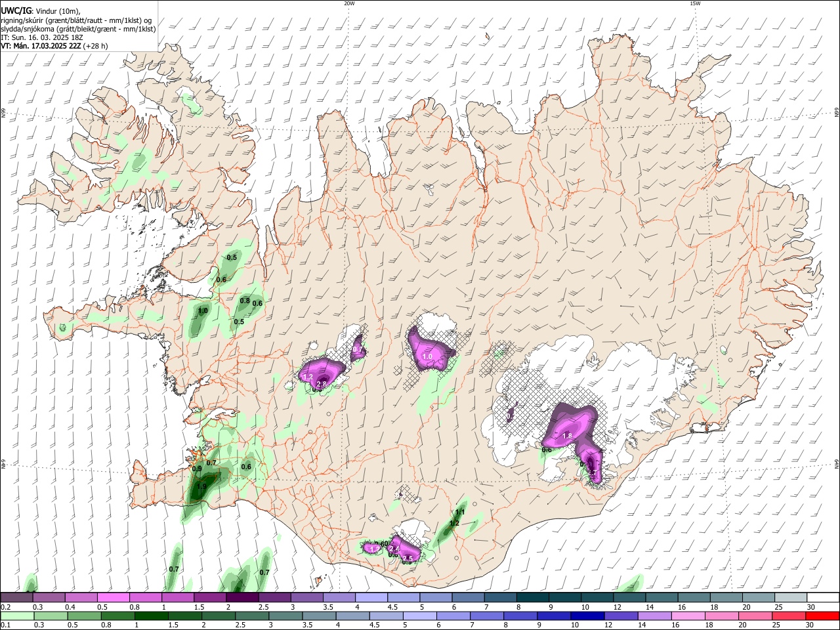The width and height of the screenshot is (840, 630).
Task: Click the '2.5' snowfall value
Action: [x=408, y=559]
